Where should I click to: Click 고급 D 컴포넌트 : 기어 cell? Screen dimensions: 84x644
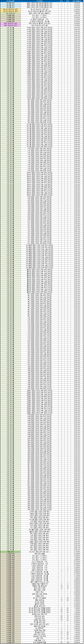click(40, 568)
